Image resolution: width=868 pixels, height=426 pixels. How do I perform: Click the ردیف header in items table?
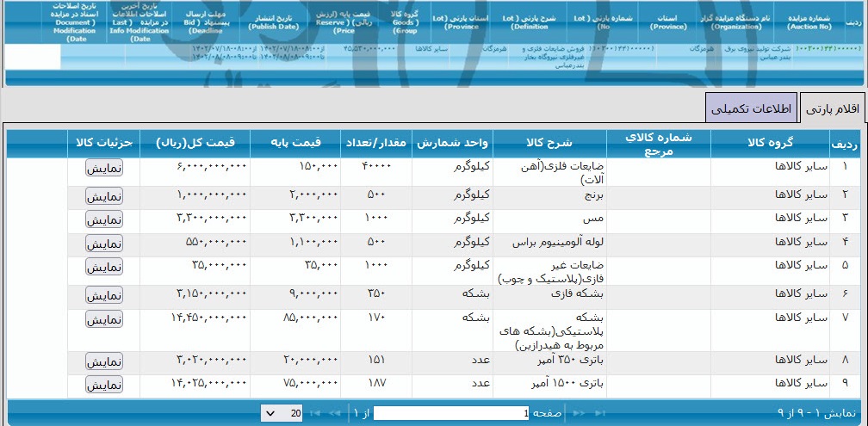[845, 144]
